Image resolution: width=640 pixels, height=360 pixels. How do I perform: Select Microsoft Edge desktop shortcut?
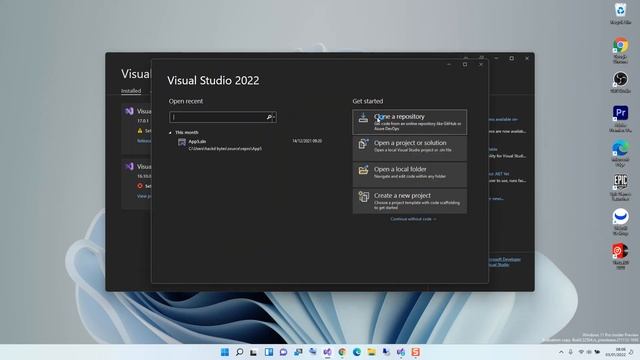coord(620,153)
